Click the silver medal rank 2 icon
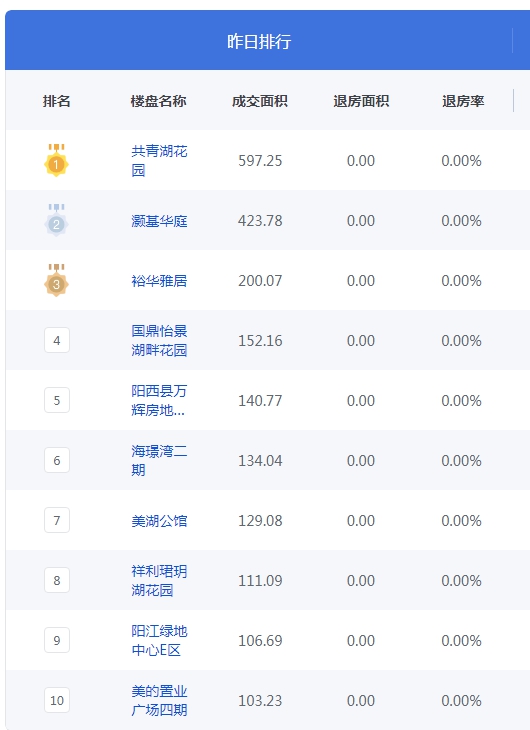This screenshot has height=730, width=530. click(56, 220)
